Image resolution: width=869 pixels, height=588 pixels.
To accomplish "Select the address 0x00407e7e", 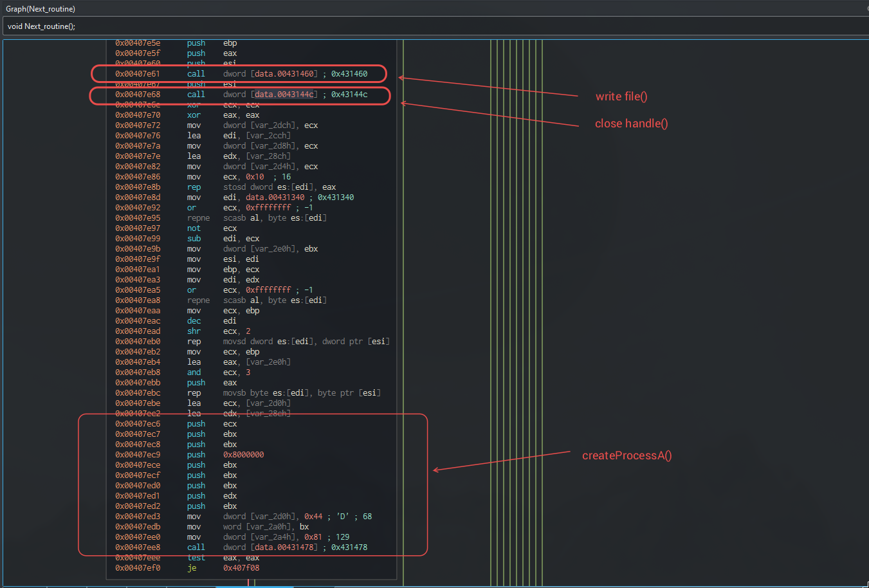I will [x=138, y=156].
